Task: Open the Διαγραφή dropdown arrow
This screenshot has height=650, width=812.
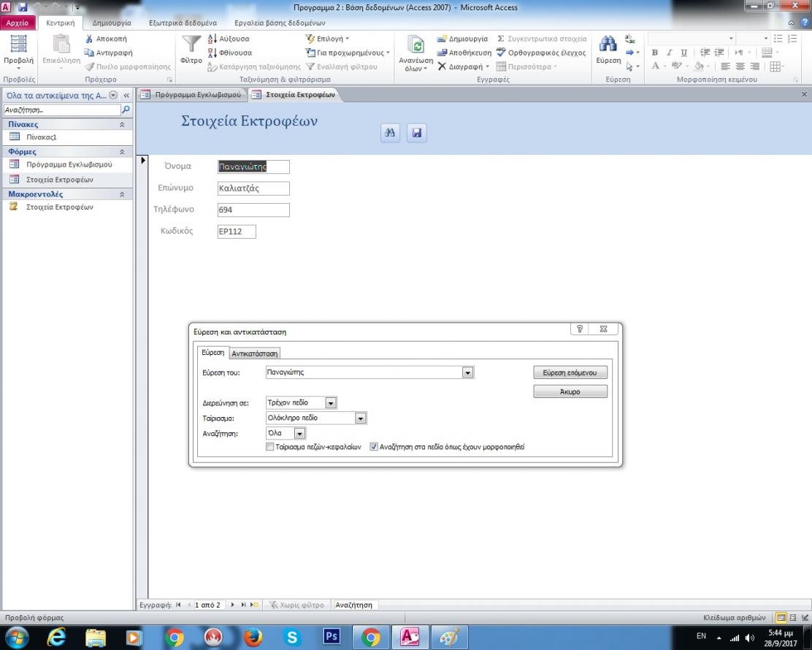Action: 487,66
